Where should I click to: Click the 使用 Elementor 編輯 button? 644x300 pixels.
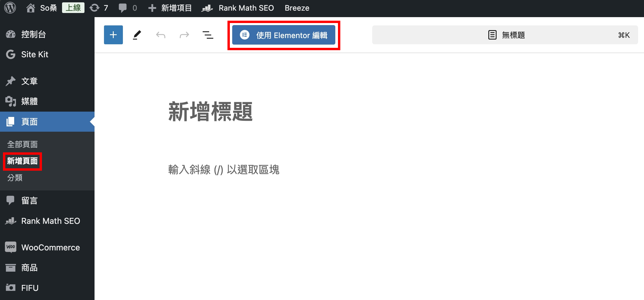[x=284, y=35]
